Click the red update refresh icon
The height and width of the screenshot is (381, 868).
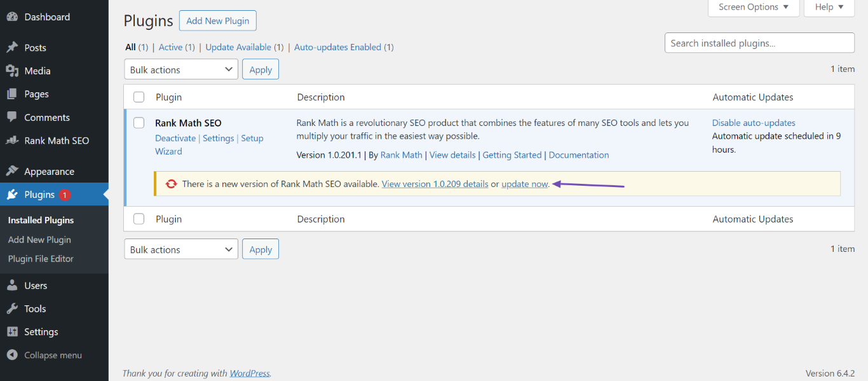[x=171, y=184]
